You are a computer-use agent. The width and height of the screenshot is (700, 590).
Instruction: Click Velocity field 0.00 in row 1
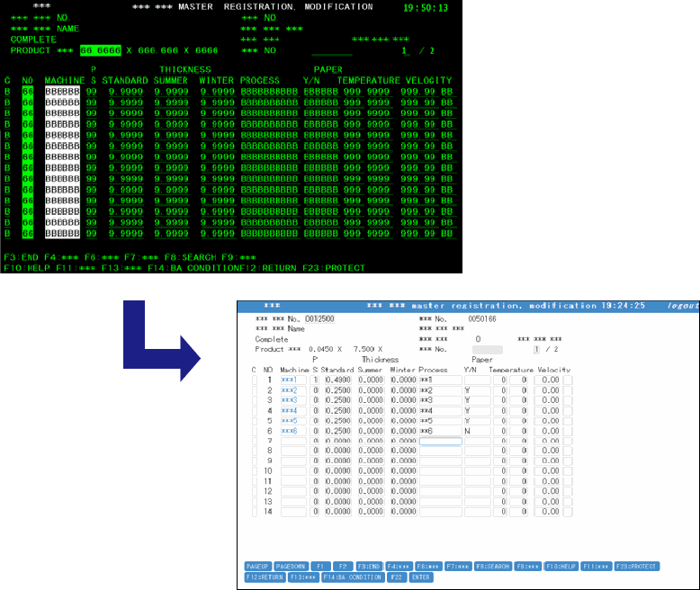pyautogui.click(x=547, y=380)
